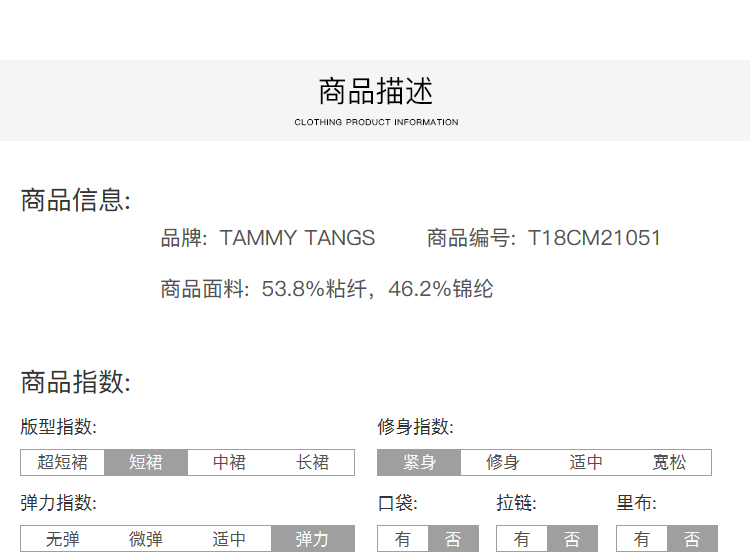The height and width of the screenshot is (552, 750).
Task: Set 口袋 to 否
Action: 453,539
